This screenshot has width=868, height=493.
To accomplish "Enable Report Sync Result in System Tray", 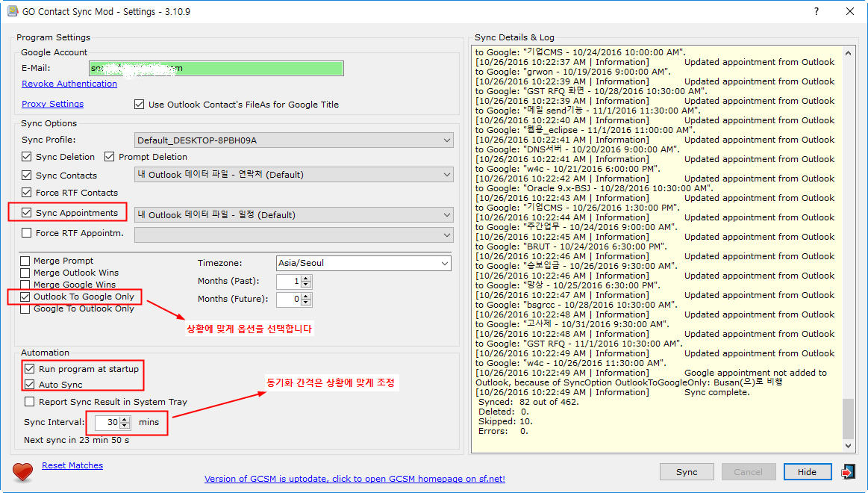I will point(29,402).
